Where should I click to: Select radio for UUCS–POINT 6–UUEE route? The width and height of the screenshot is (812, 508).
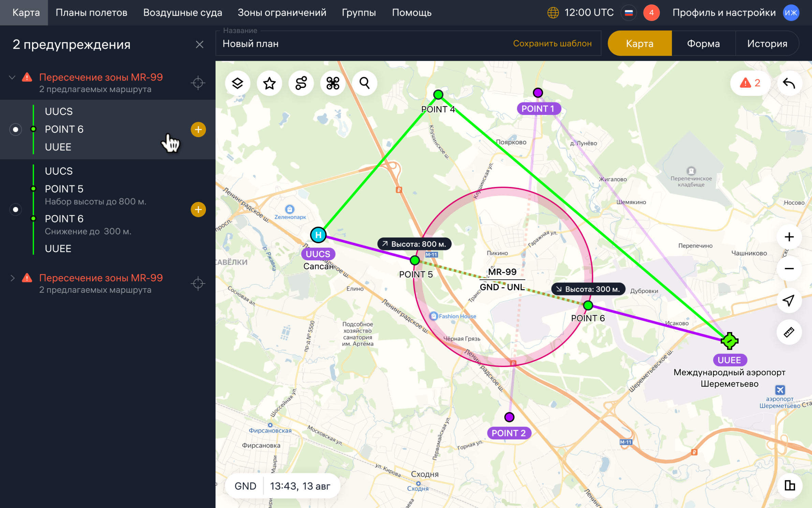pyautogui.click(x=15, y=130)
